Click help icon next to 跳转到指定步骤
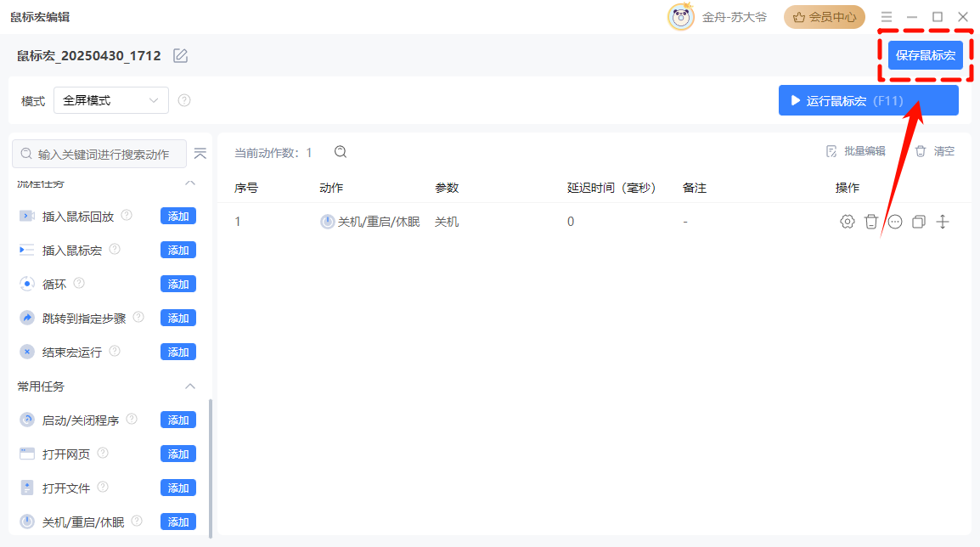 [x=138, y=317]
